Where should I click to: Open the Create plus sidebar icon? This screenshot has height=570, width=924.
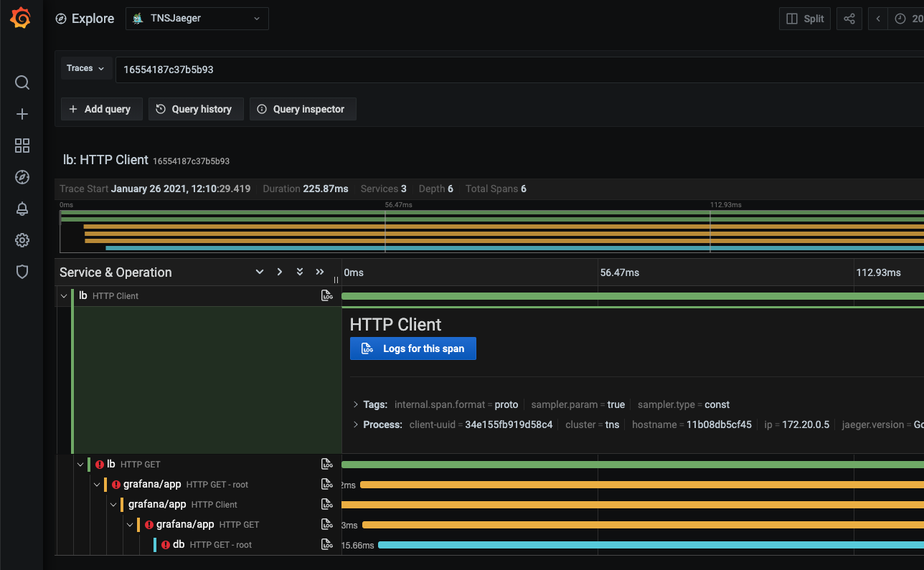[x=22, y=114]
